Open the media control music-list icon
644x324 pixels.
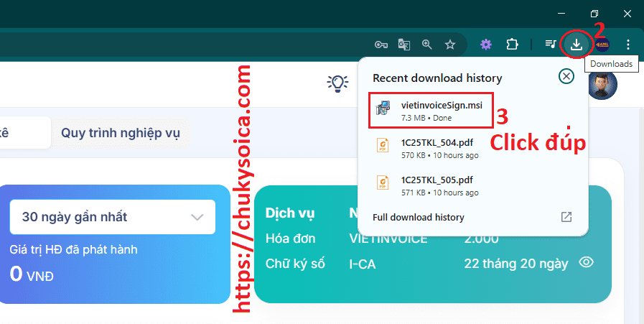coord(551,44)
